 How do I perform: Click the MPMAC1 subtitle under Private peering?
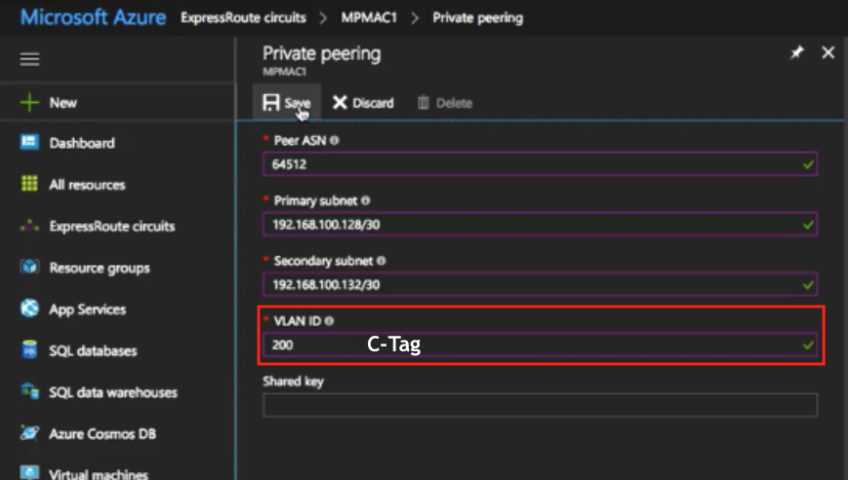[x=284, y=71]
